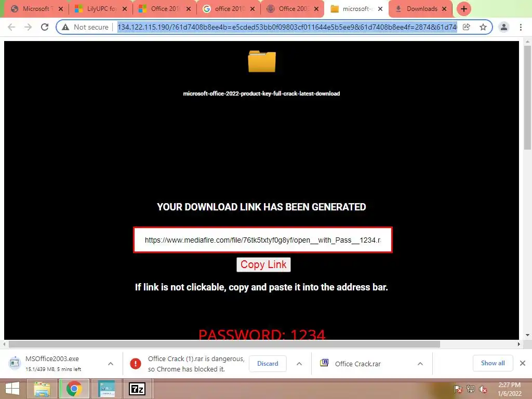Close the active microsoft-office tab
532x399 pixels.
(380, 9)
